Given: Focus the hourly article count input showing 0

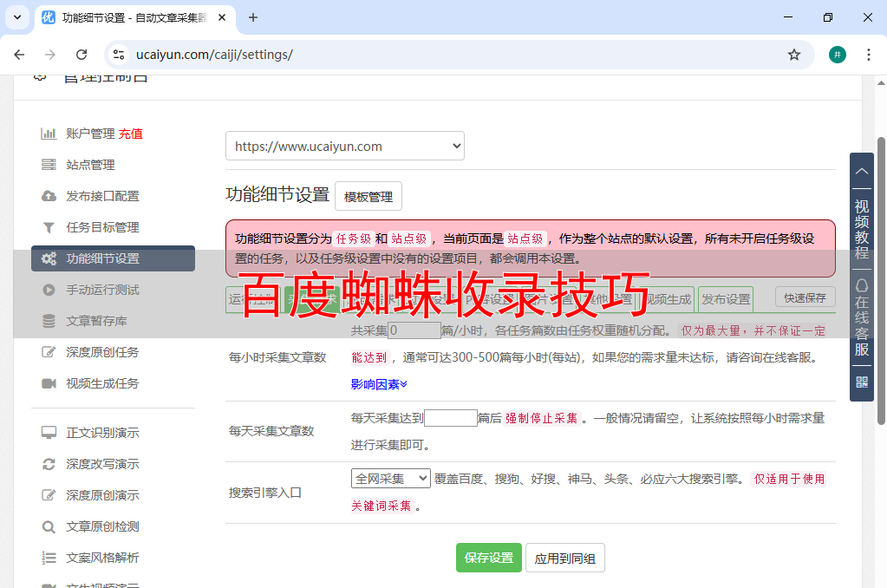Looking at the screenshot, I should [414, 330].
